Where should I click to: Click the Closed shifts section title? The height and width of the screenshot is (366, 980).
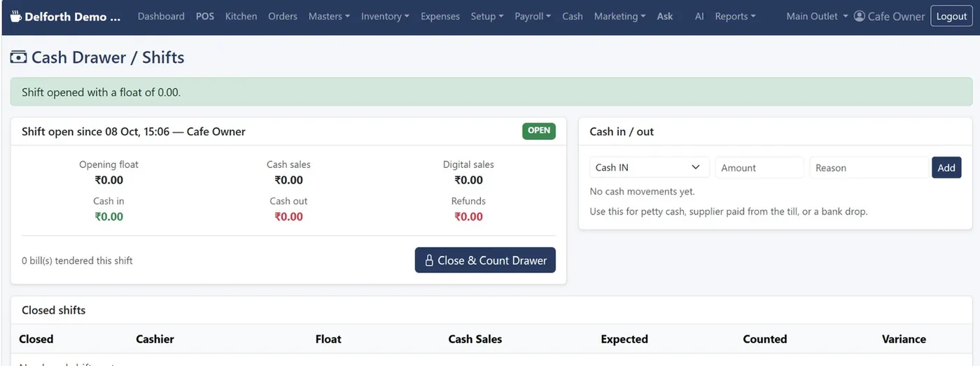[x=53, y=310]
